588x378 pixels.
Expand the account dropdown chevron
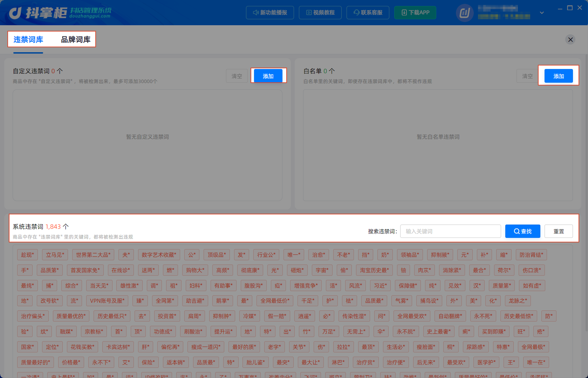coord(542,13)
